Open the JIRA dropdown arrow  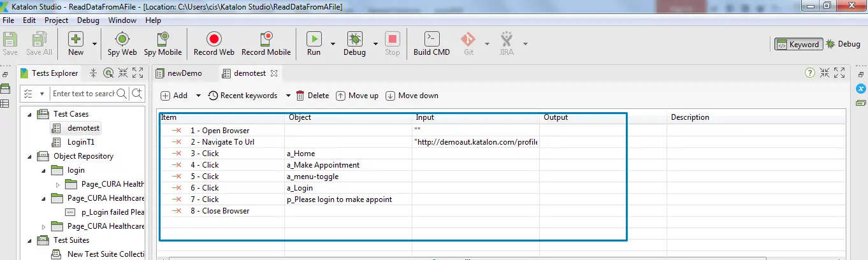pos(526,44)
